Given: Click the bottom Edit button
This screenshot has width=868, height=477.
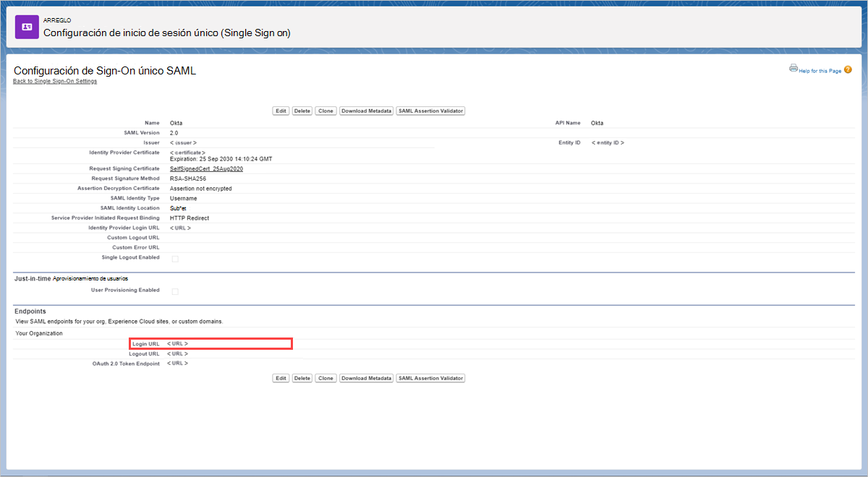Looking at the screenshot, I should point(281,378).
